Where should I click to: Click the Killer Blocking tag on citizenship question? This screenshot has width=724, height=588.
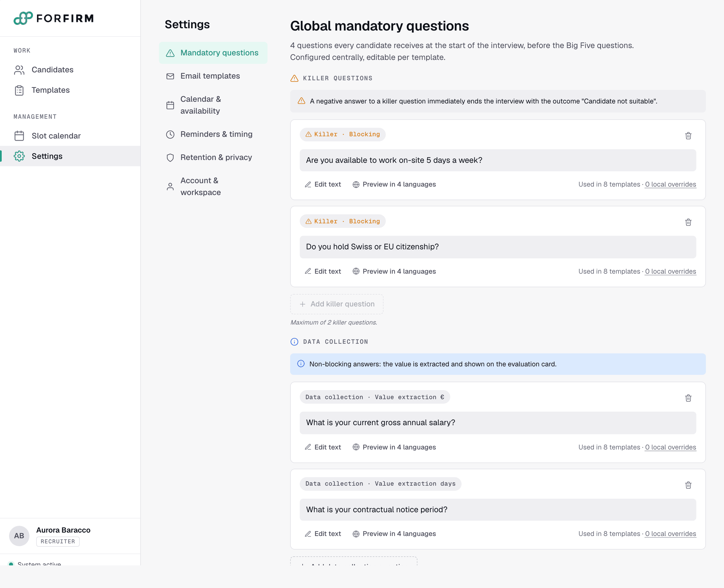coord(342,221)
